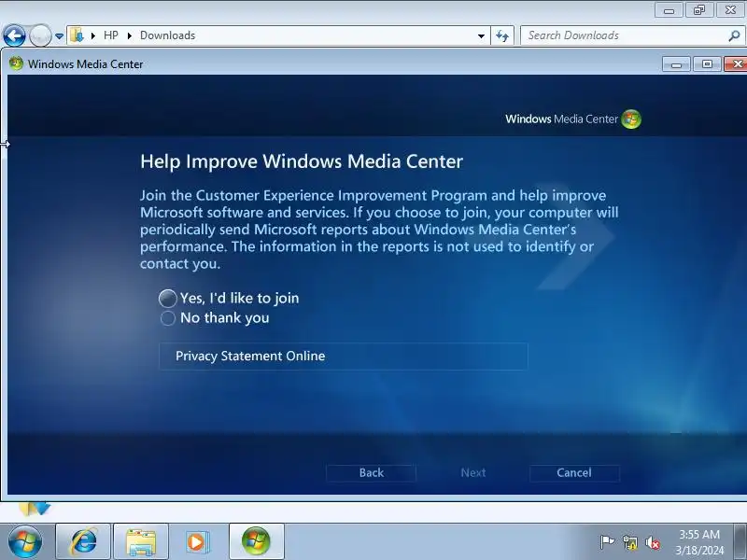Expand the arrow between HP and Downloads

pos(130,35)
